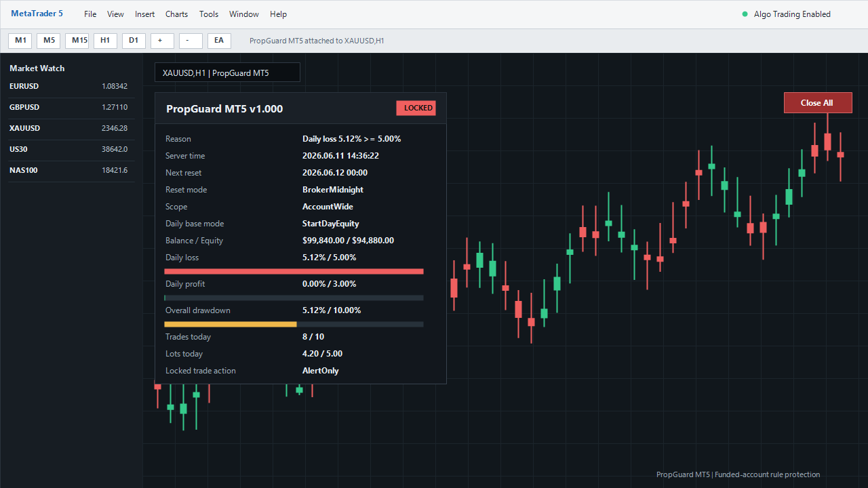The height and width of the screenshot is (488, 868).
Task: Click the Server time value 2026.06.11 14:36:22
Action: (x=340, y=156)
